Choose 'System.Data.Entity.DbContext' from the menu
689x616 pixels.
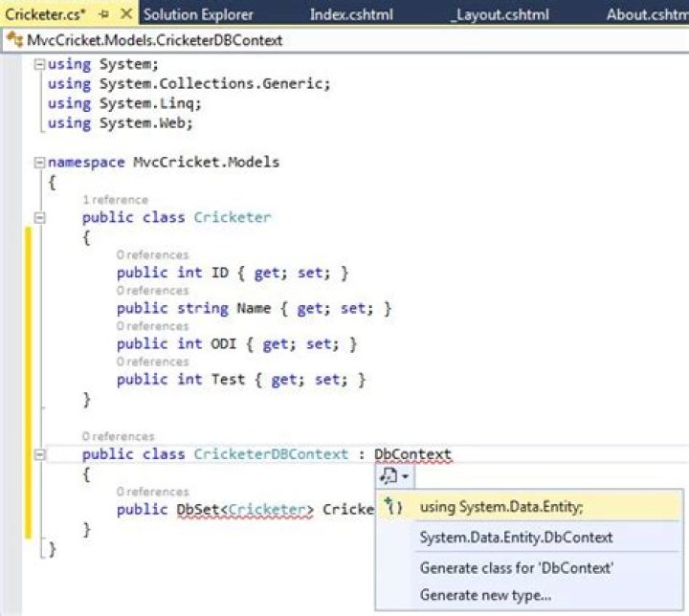tap(516, 538)
